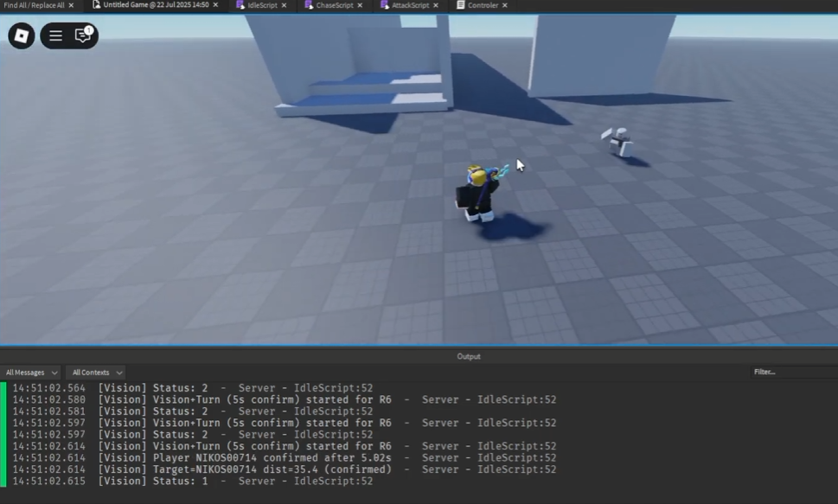Click the AttackScript tab script icon
838x504 pixels.
point(385,5)
